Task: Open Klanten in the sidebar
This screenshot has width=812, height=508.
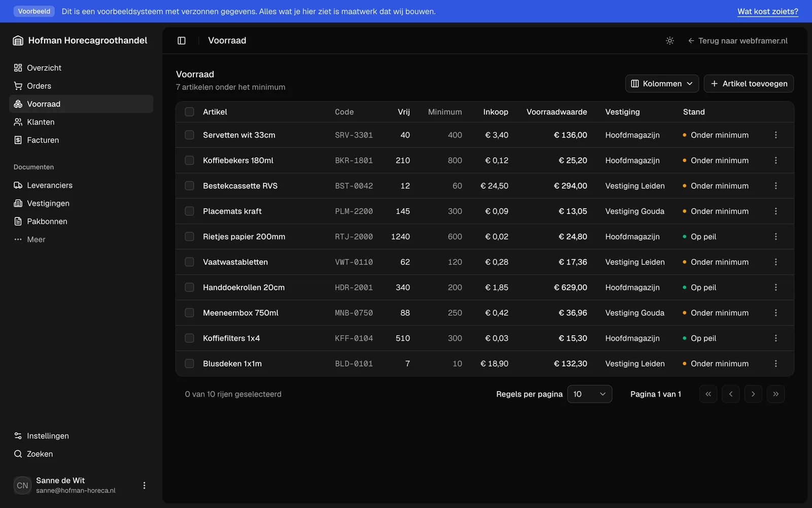Action: [x=81, y=122]
